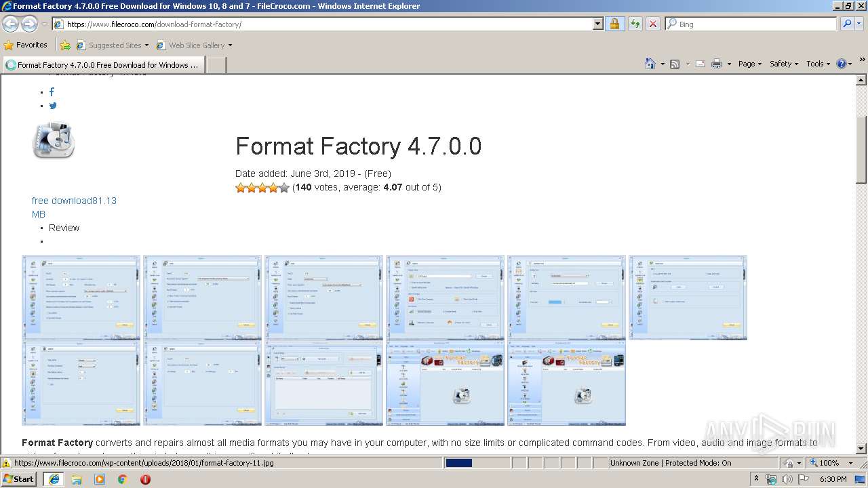Click the Favorites text label

click(x=32, y=45)
